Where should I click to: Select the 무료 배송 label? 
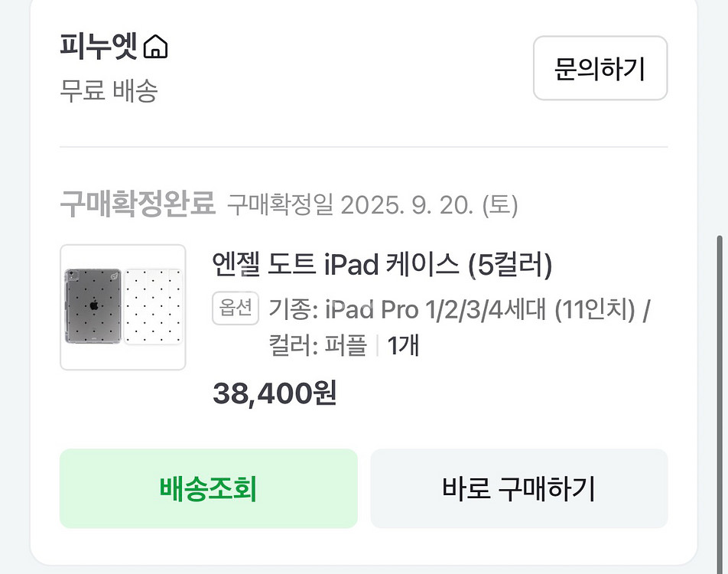click(x=109, y=91)
